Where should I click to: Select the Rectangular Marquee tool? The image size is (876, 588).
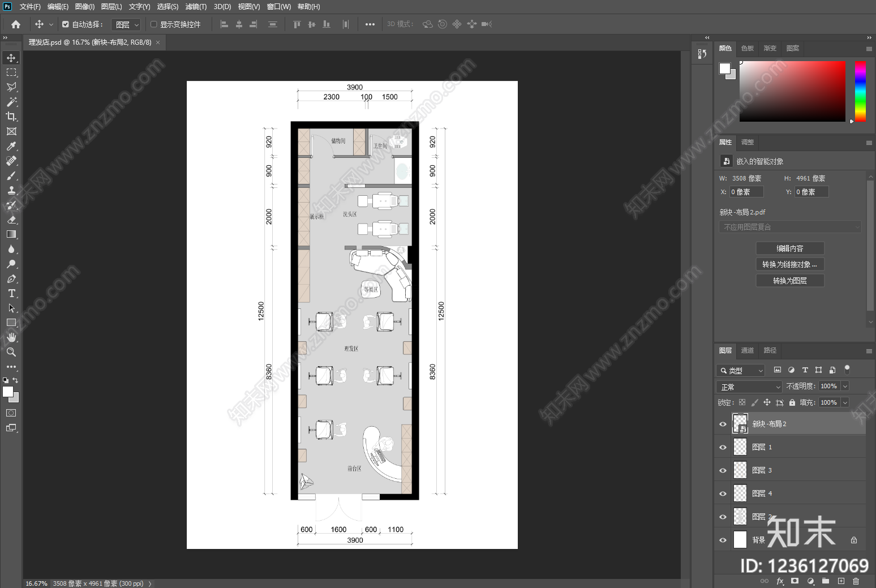click(11, 72)
